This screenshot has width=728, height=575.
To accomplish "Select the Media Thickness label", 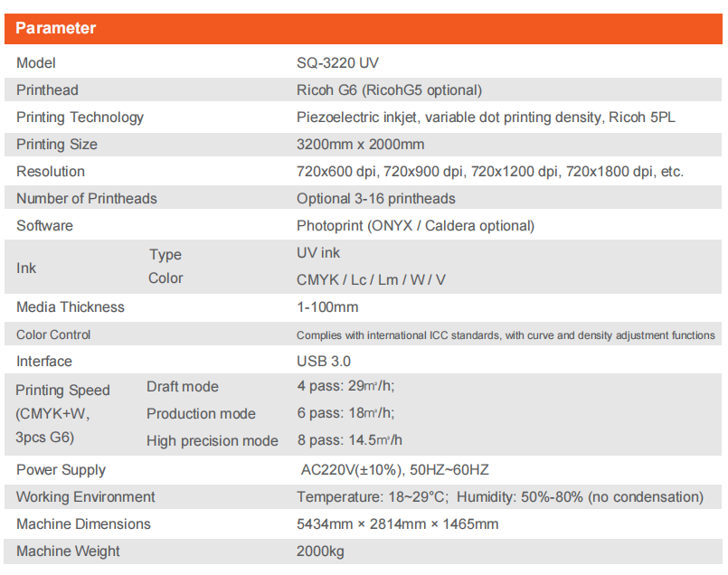I will click(71, 307).
